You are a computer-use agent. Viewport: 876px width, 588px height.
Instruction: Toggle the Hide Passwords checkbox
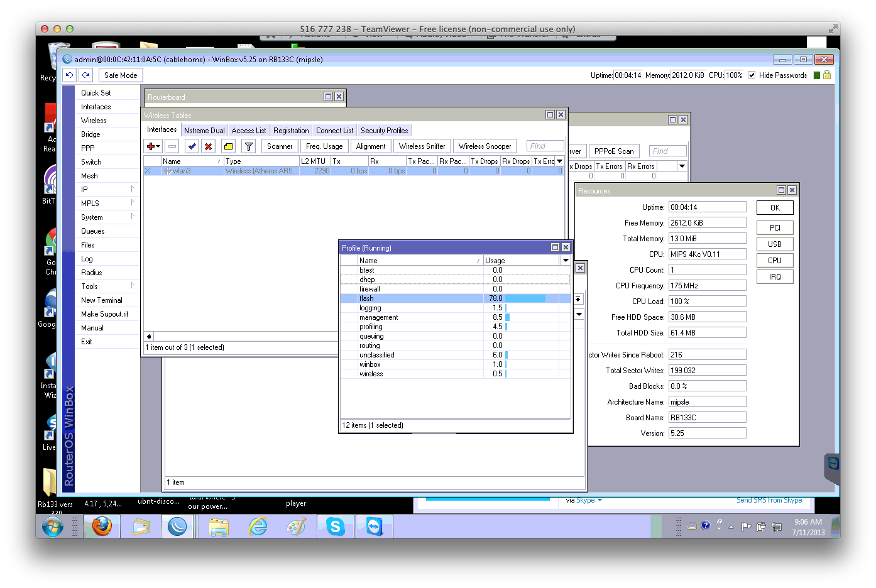coord(752,75)
